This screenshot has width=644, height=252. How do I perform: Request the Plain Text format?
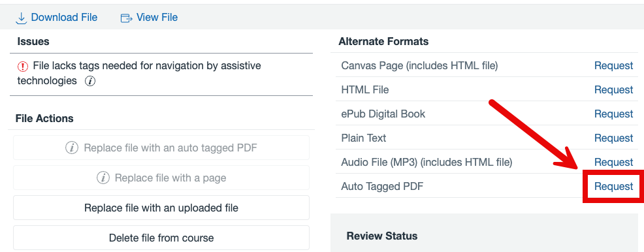tap(613, 138)
